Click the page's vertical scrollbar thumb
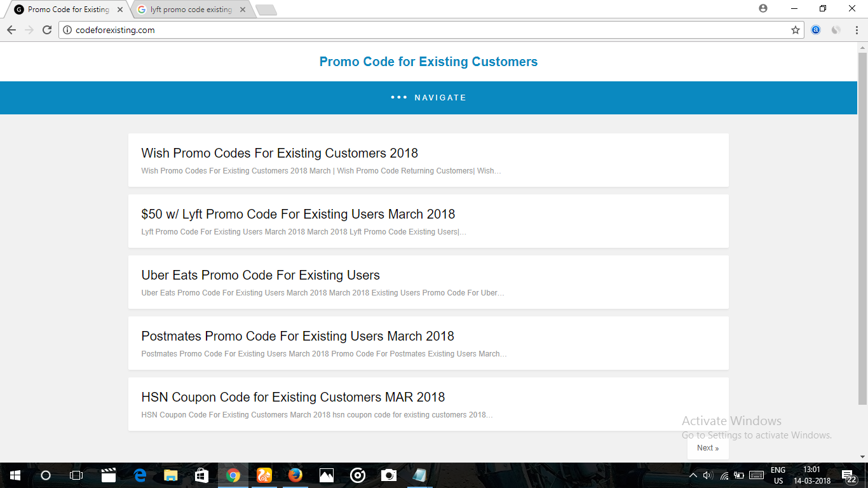This screenshot has width=868, height=488. (862, 228)
